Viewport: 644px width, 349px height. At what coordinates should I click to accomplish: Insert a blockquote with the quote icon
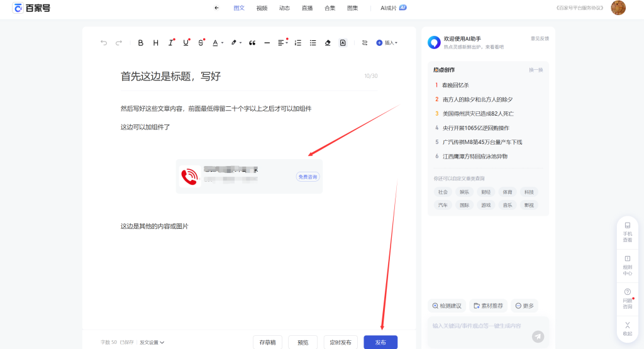click(x=252, y=43)
